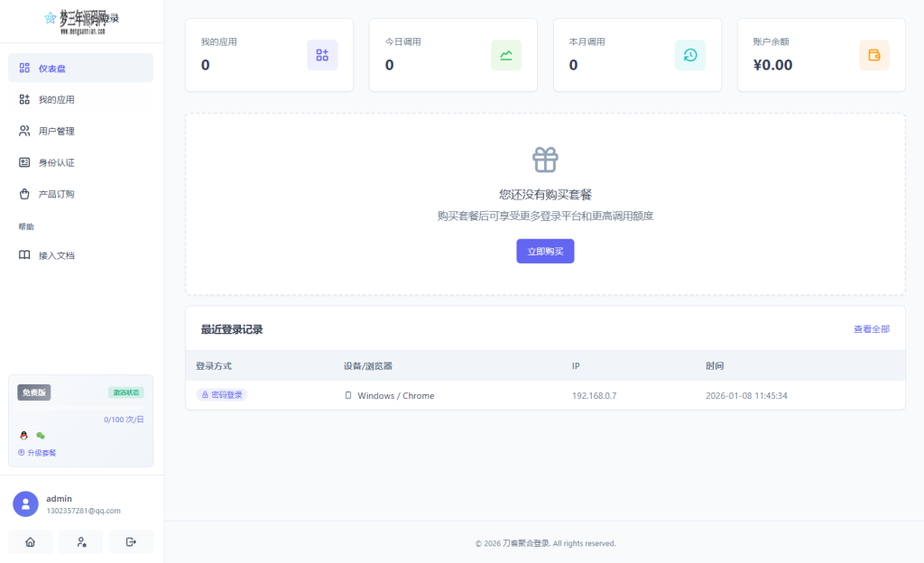Click the chart icon on the 今日调用 card
This screenshot has width=924, height=563.
506,55
